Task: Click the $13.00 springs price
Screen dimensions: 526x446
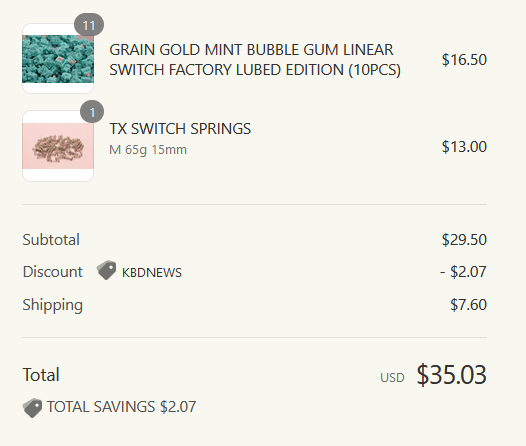Action: pyautogui.click(x=464, y=147)
